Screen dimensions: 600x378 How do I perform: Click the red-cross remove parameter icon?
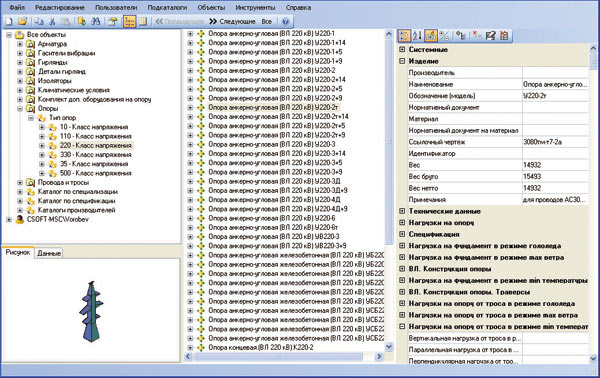pyautogui.click(x=477, y=36)
